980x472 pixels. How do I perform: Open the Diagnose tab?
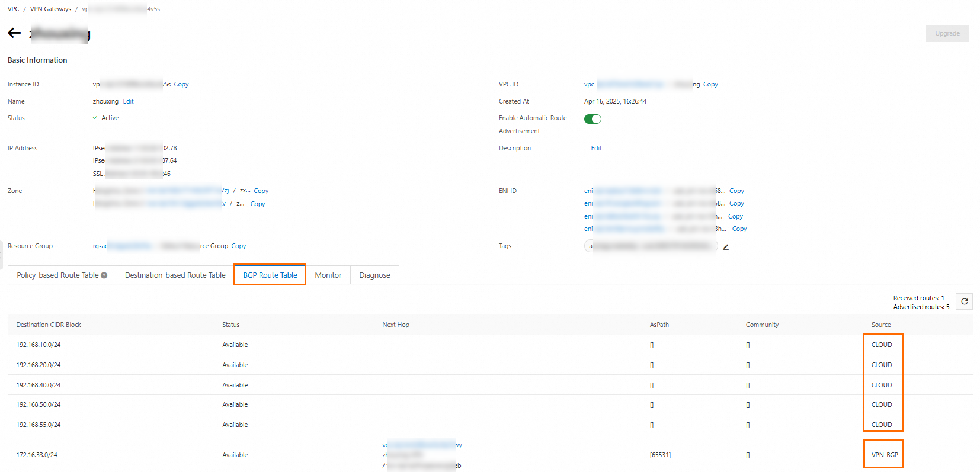pos(374,275)
